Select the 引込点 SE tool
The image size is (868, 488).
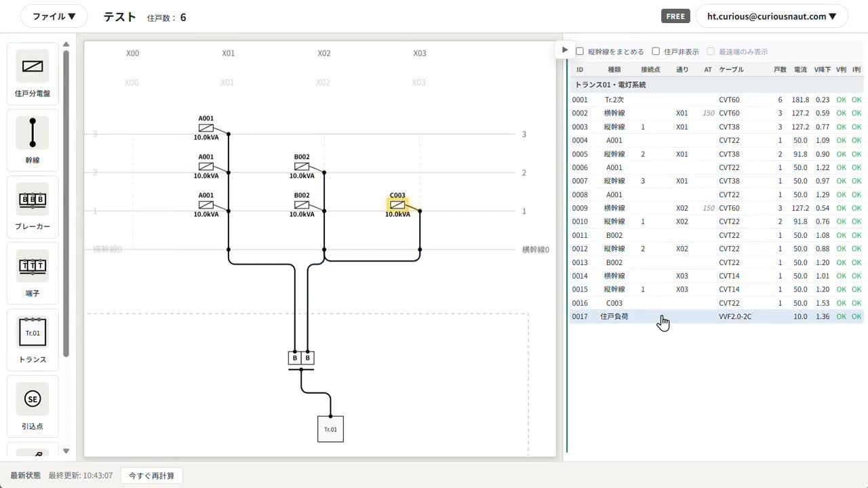click(33, 406)
